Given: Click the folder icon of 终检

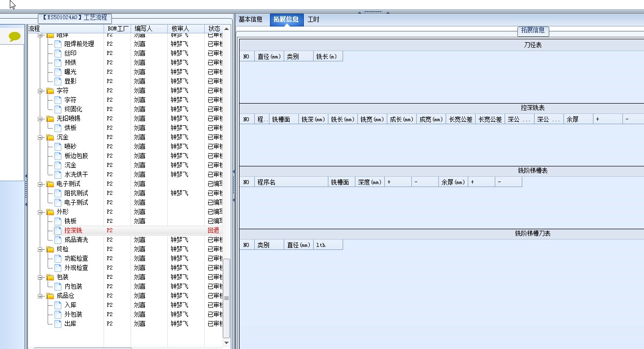Looking at the screenshot, I should tap(50, 249).
